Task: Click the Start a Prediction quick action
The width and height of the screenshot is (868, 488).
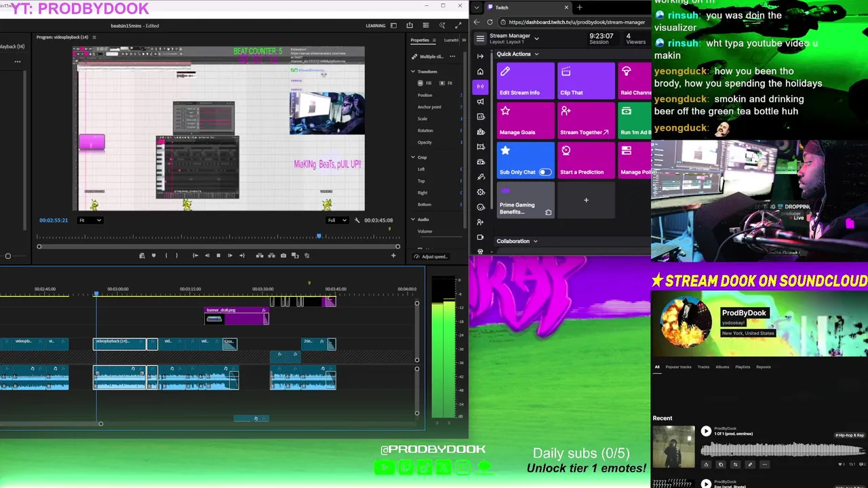Action: pos(586,161)
